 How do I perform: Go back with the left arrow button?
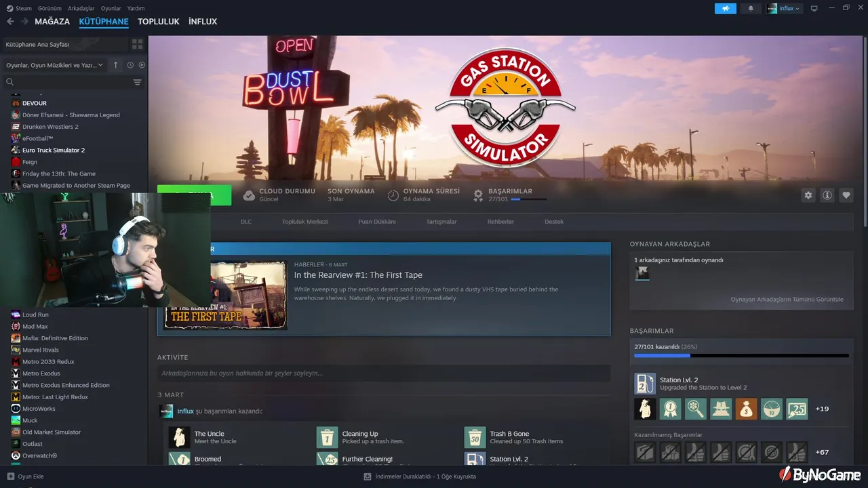[10, 22]
